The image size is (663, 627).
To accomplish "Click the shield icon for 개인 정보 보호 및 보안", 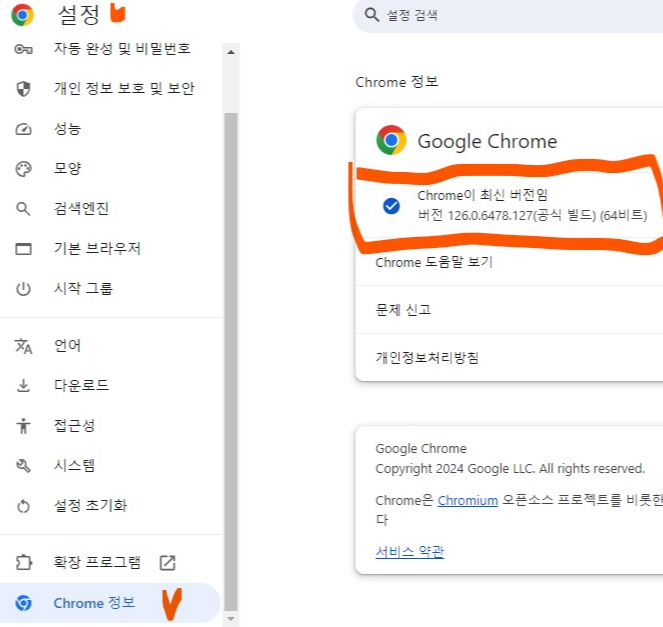I will click(23, 89).
